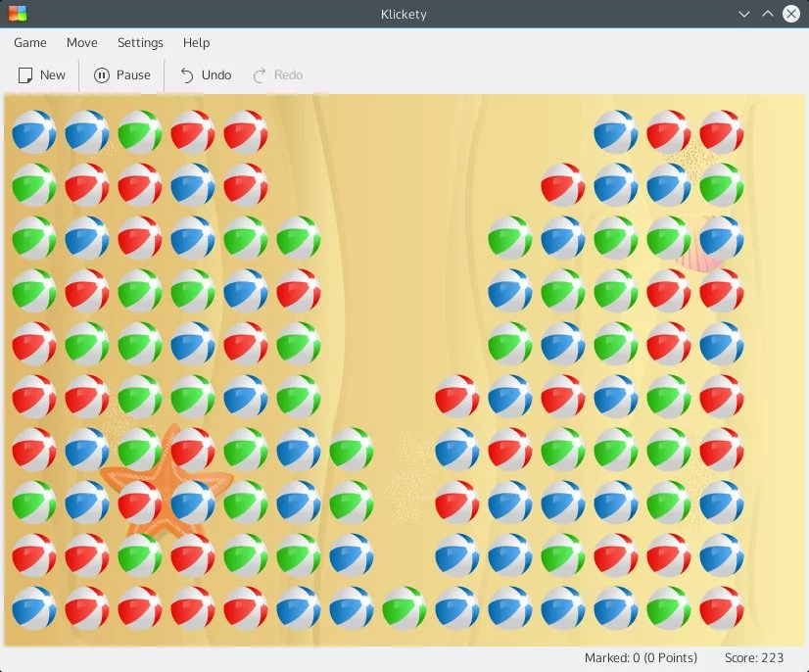Click the green ball directly below the top-left corner ball

click(x=34, y=185)
